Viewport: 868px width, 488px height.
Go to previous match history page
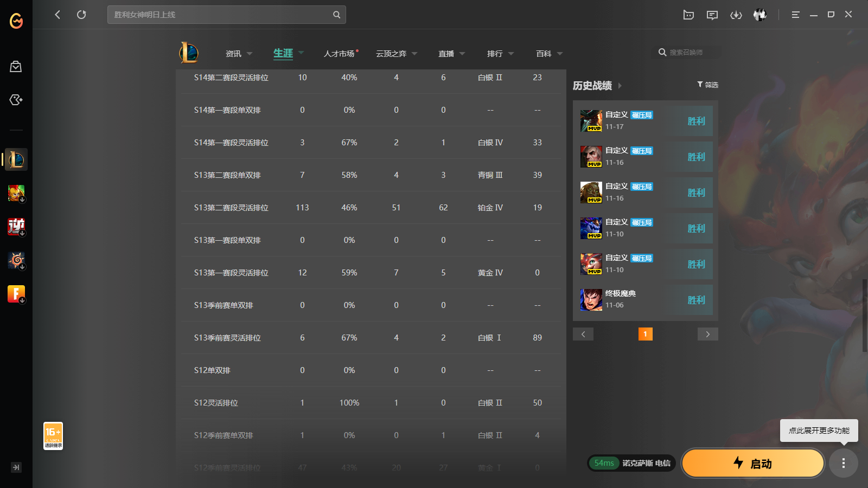583,334
